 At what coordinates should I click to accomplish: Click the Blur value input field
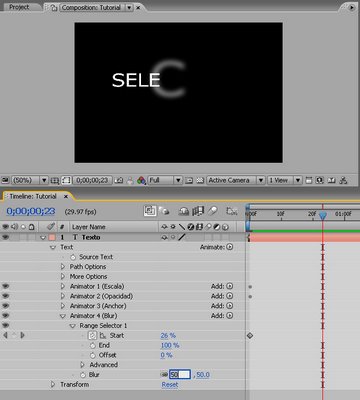[180, 375]
